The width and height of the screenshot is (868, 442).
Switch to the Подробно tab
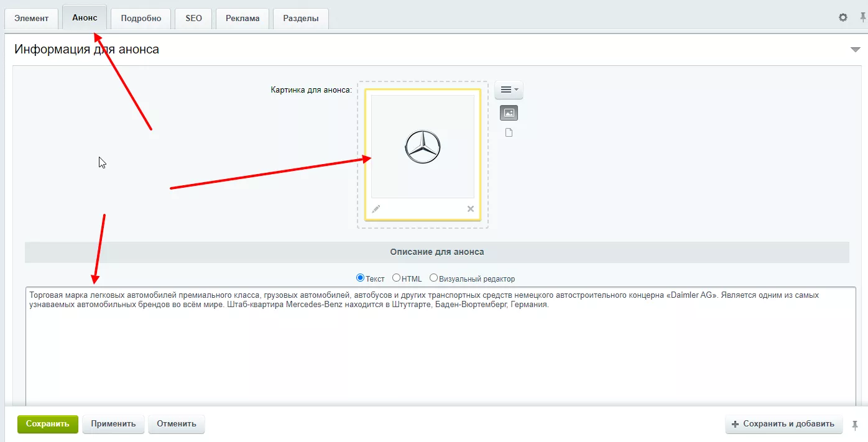pos(141,18)
